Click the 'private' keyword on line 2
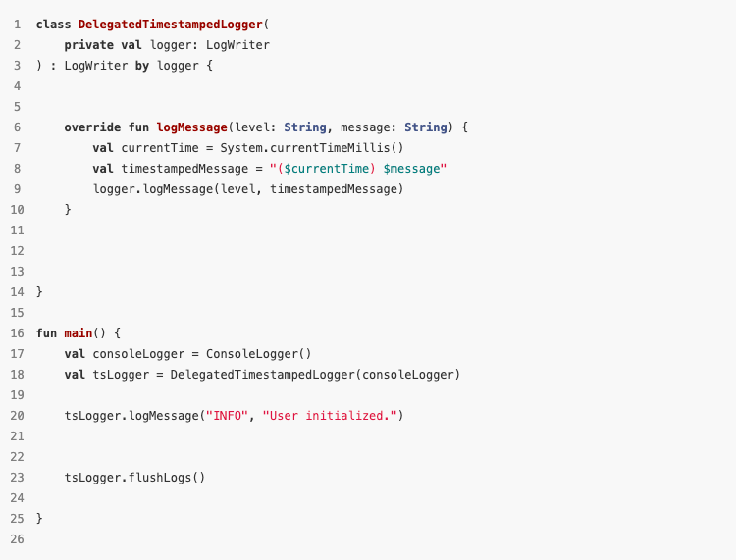 coord(89,45)
